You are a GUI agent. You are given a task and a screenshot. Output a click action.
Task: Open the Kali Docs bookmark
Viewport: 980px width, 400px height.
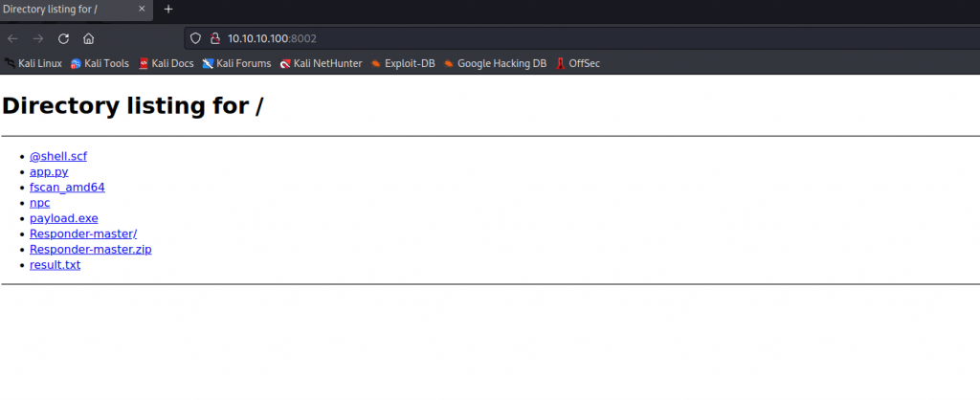pyautogui.click(x=166, y=64)
